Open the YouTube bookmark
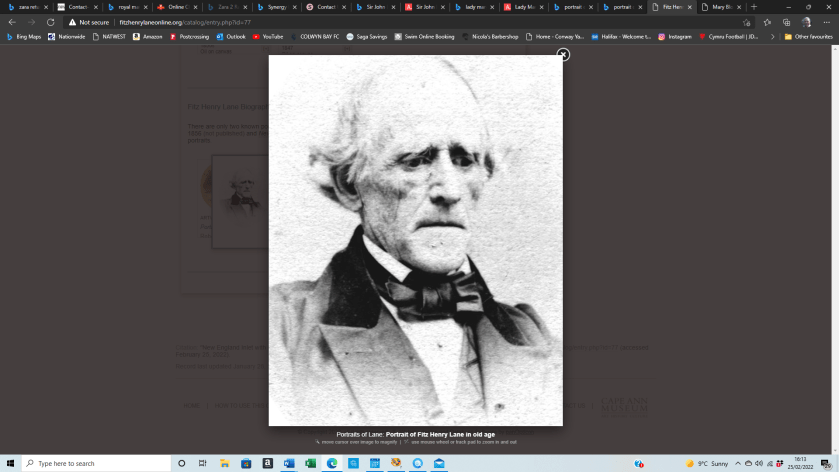This screenshot has height=472, width=839. click(x=268, y=36)
